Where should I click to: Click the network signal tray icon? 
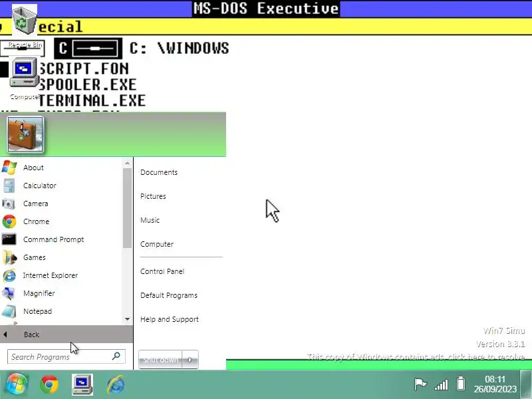tap(442, 385)
